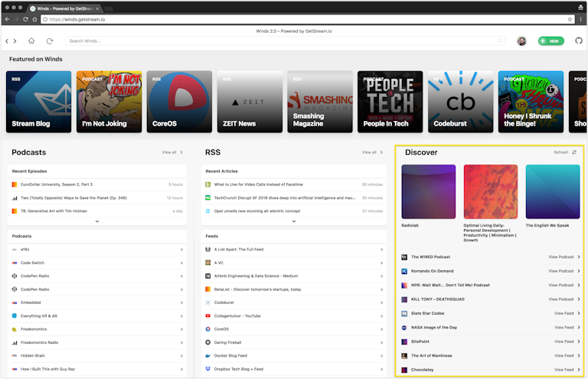This screenshot has height=379, width=588.
Task: Open the I'm Not Joking card
Action: (109, 102)
